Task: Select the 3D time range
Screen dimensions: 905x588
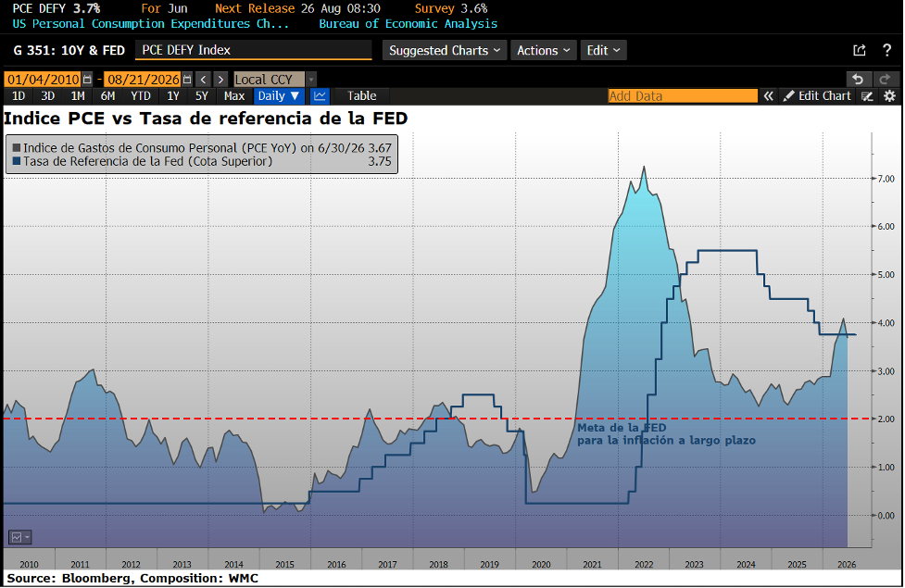Action: pyautogui.click(x=48, y=95)
